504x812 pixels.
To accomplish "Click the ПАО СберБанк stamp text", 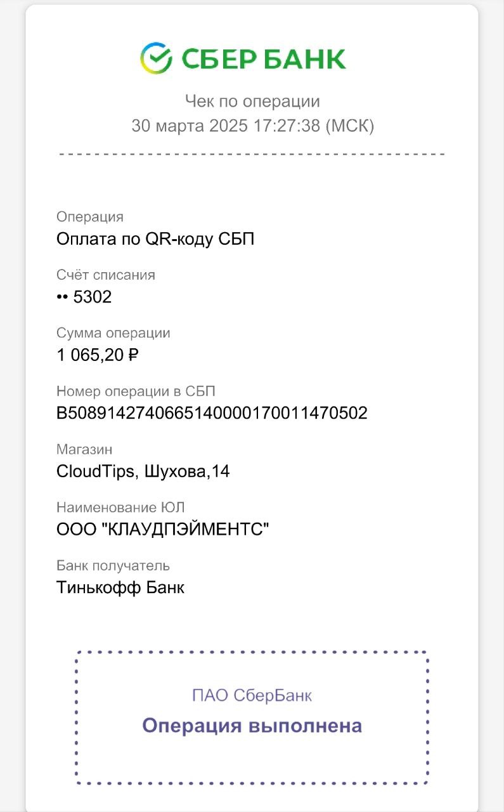I will [252, 696].
